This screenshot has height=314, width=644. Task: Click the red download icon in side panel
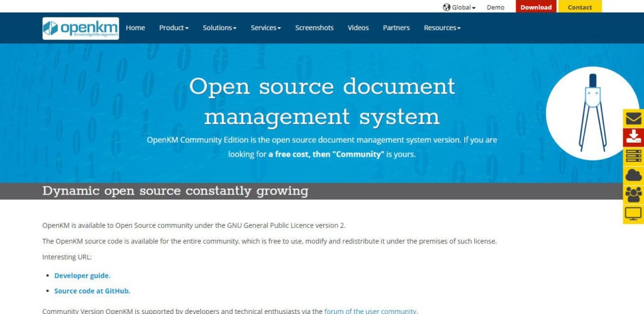tap(633, 137)
